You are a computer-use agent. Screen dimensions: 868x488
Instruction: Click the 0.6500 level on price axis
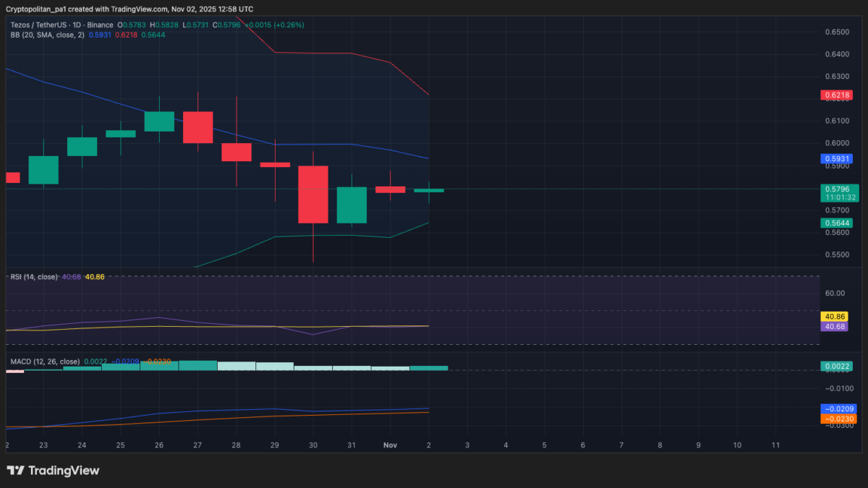pos(836,33)
